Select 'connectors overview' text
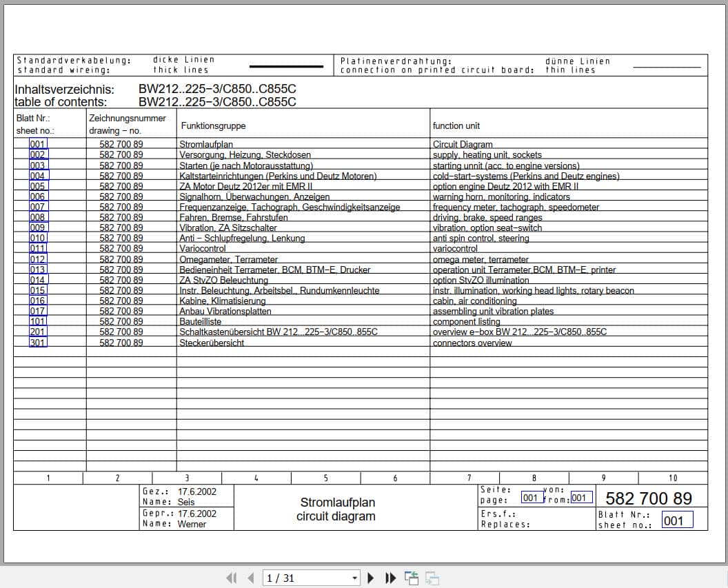This screenshot has height=588, width=728. [472, 343]
